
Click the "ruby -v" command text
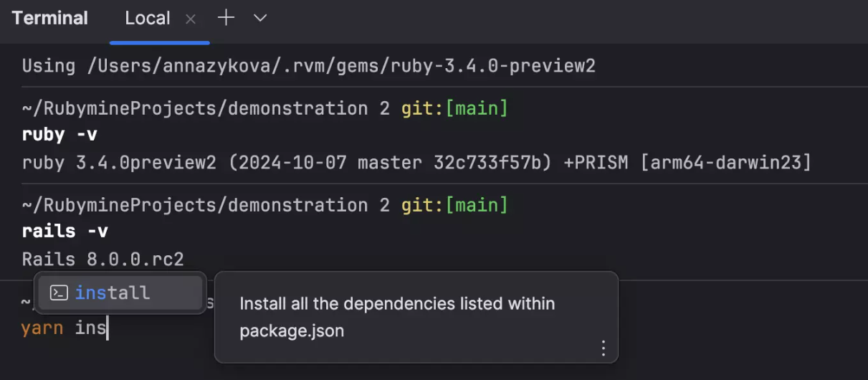pos(59,135)
